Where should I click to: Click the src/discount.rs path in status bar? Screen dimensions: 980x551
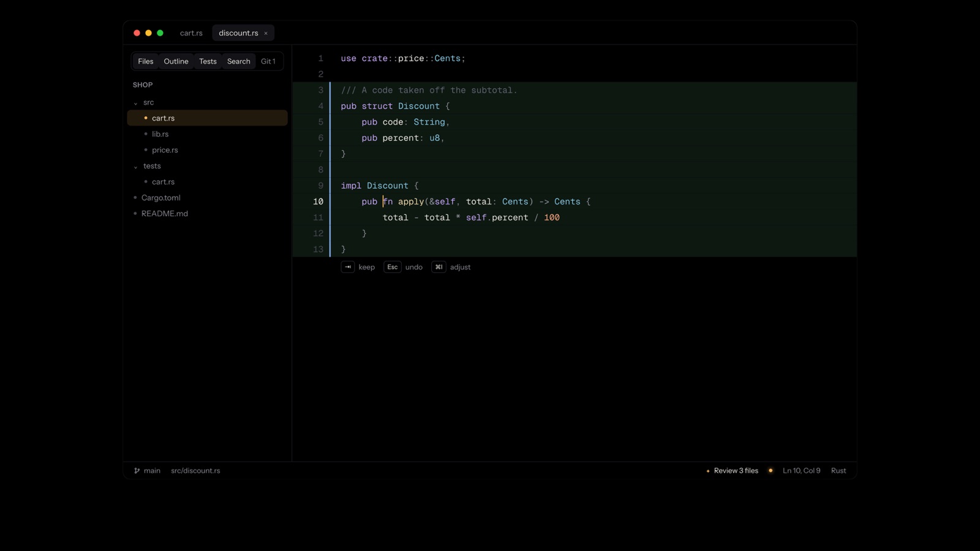(x=195, y=471)
